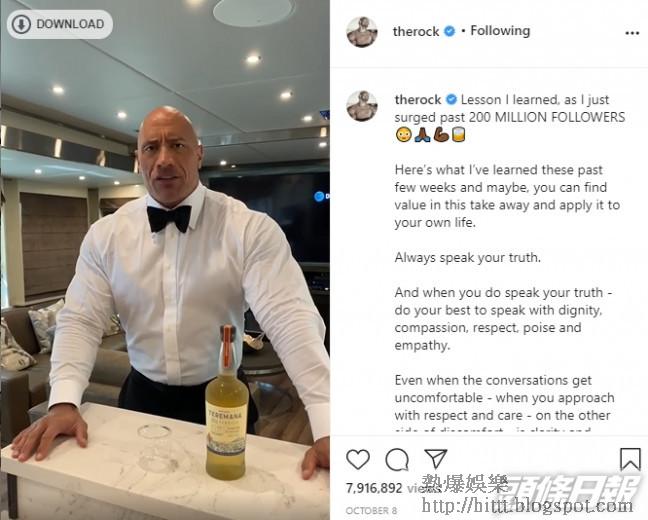Click the OCTOBER 8 post date
Viewport: 648px width, 520px height.
point(371,511)
